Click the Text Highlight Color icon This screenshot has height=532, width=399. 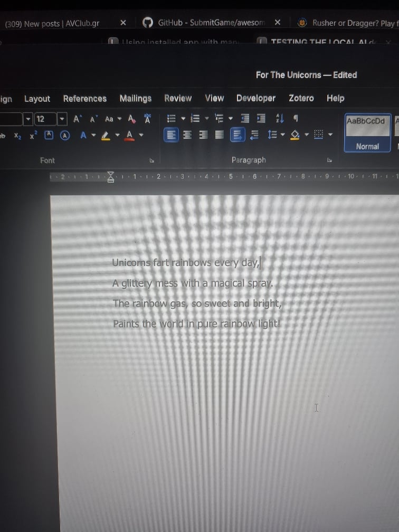106,135
